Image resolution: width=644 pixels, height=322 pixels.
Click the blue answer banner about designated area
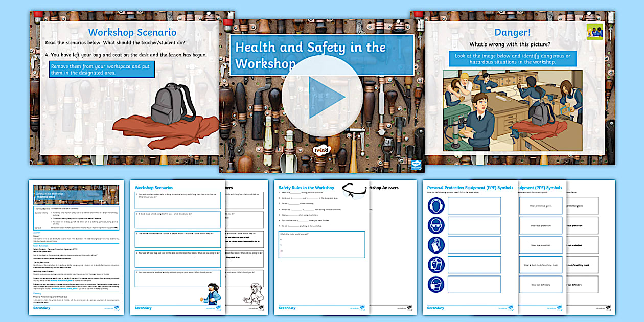[x=102, y=68]
